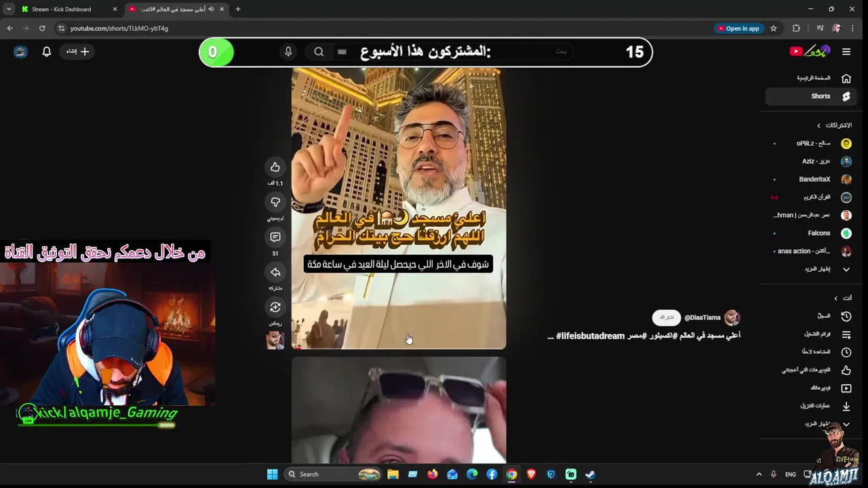The width and height of the screenshot is (868, 488).
Task: Click the next short preview with sunglasses
Action: [x=399, y=410]
